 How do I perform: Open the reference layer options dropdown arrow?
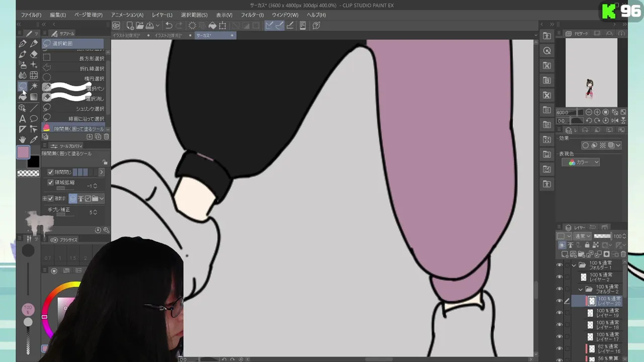point(102,199)
